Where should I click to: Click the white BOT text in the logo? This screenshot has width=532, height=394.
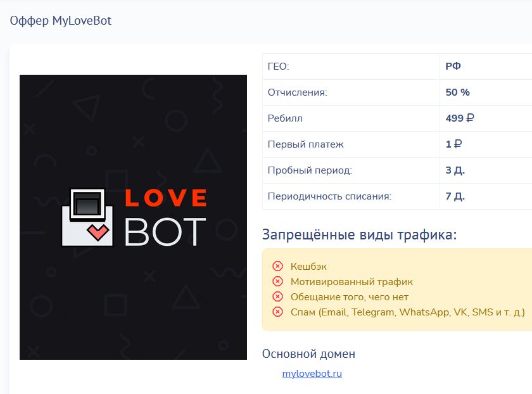(x=165, y=231)
